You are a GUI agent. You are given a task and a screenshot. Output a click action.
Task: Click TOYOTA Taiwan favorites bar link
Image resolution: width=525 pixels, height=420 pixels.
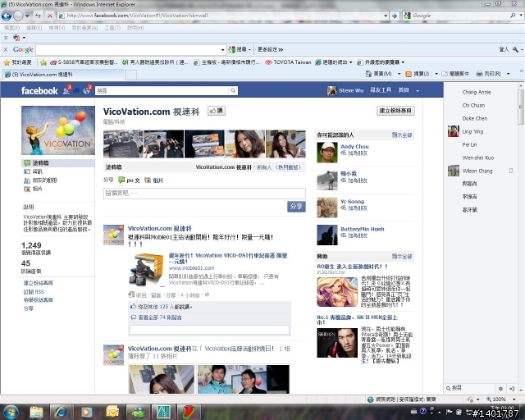288,62
